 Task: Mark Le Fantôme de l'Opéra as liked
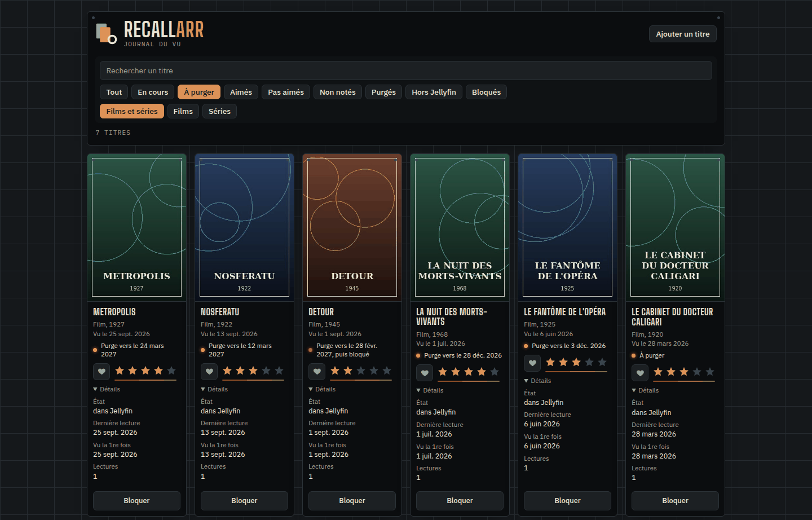tap(532, 363)
